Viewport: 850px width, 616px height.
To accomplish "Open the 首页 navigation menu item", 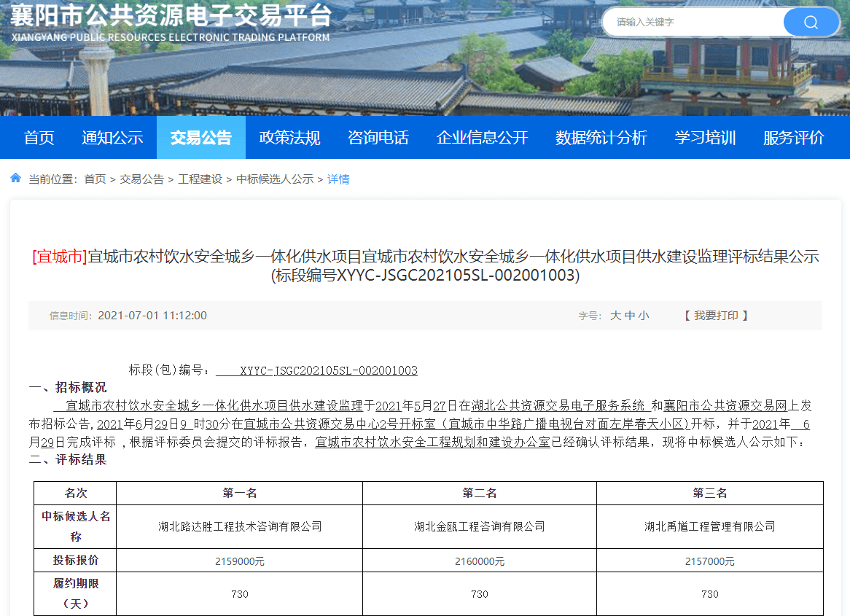I will pos(39,138).
